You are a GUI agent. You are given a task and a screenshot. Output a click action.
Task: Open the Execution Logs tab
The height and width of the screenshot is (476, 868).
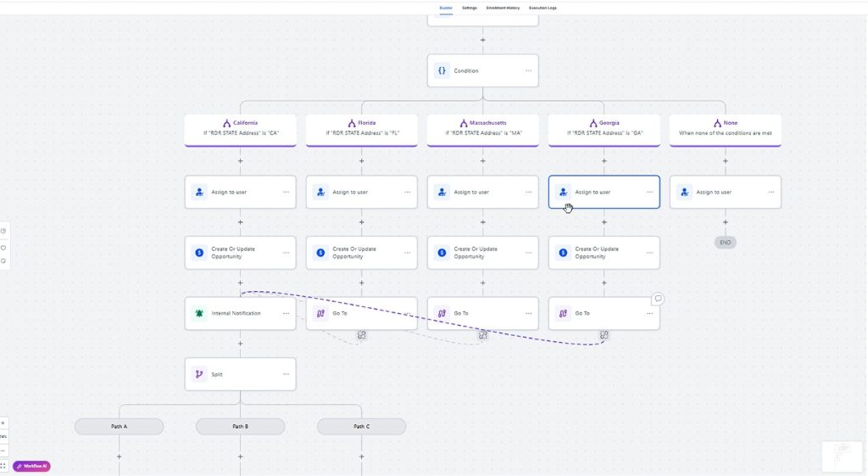coord(542,8)
